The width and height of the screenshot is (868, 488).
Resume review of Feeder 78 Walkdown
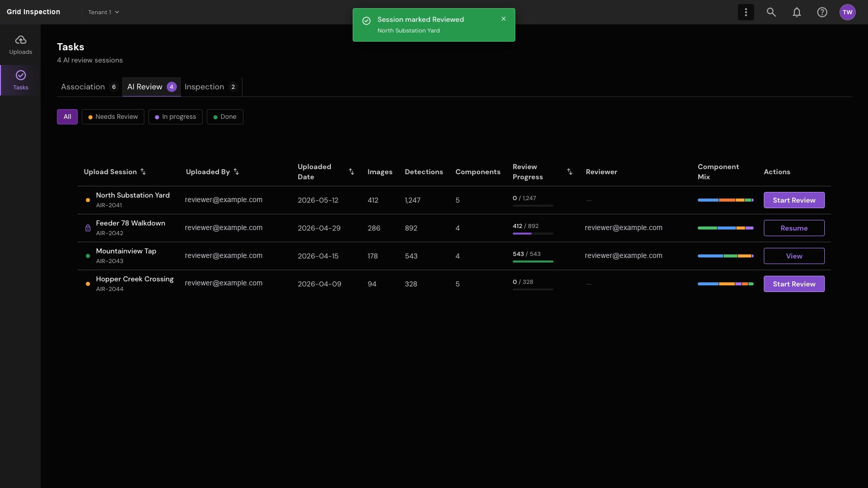click(794, 228)
